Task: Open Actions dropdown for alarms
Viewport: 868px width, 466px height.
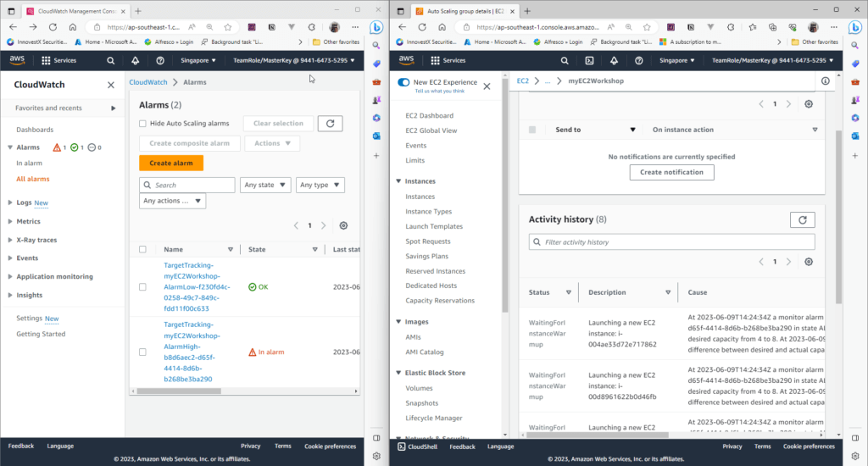Action: coord(272,143)
